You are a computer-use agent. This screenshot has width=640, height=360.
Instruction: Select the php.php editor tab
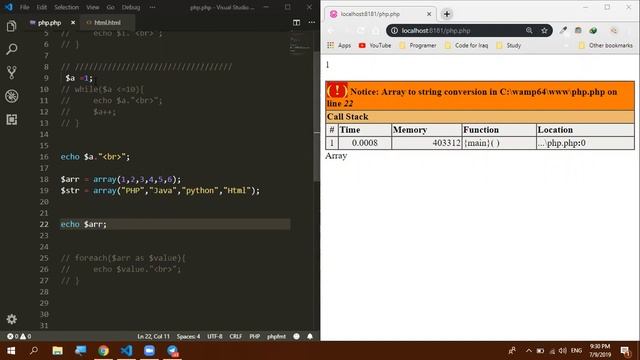click(x=49, y=23)
